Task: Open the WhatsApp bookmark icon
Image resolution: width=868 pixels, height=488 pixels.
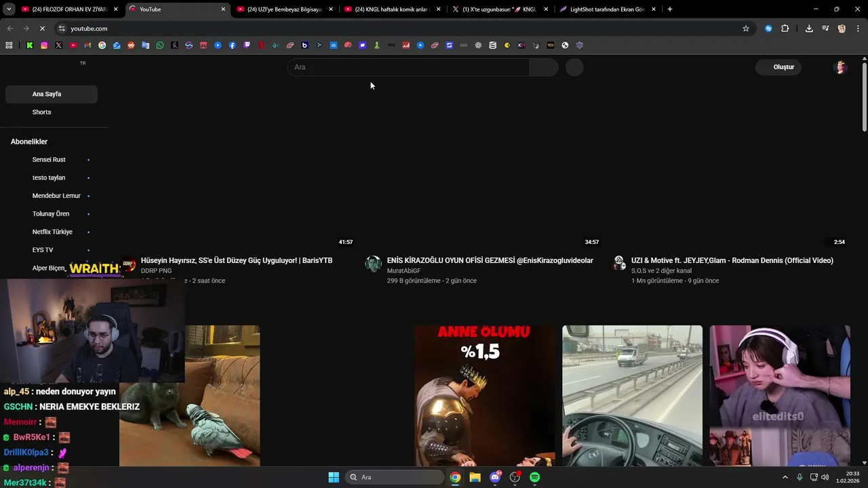Action: 160,45
